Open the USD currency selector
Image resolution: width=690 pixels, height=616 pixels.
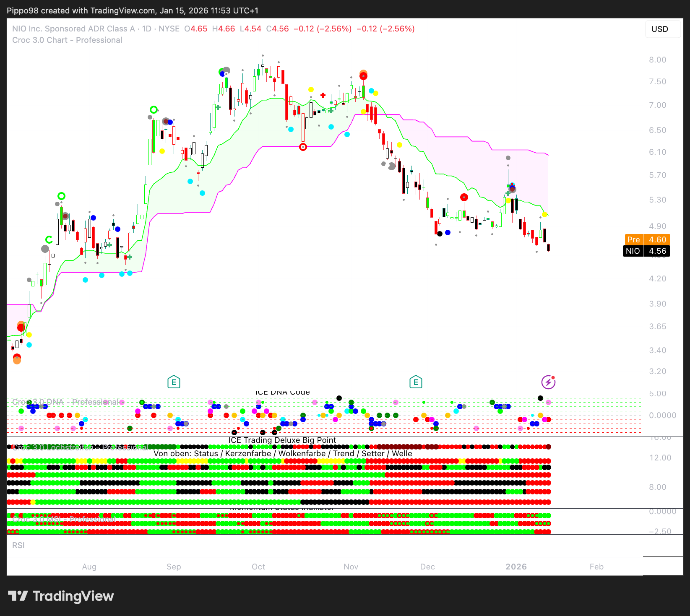[659, 29]
